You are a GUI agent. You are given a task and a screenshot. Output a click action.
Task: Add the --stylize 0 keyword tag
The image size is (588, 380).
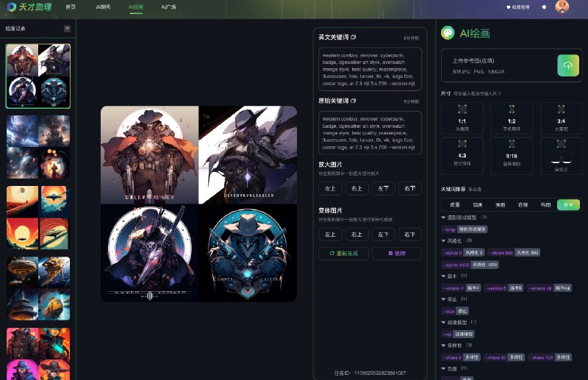pyautogui.click(x=463, y=253)
